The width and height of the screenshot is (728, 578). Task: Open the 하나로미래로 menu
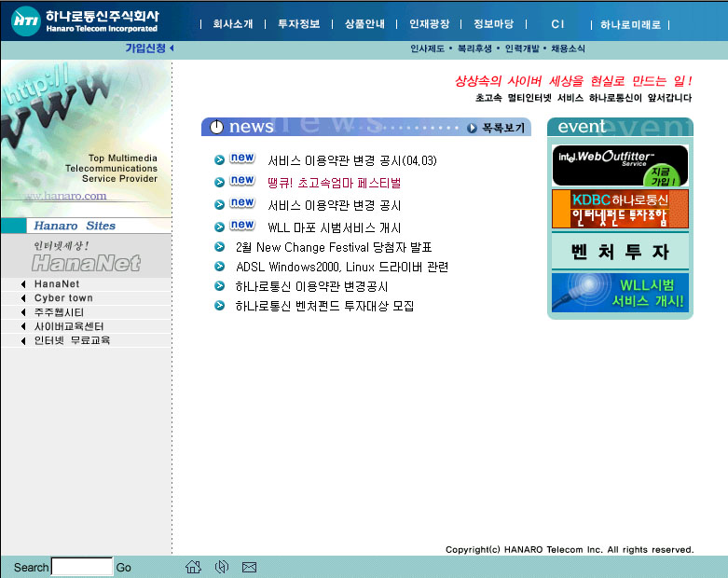630,24
